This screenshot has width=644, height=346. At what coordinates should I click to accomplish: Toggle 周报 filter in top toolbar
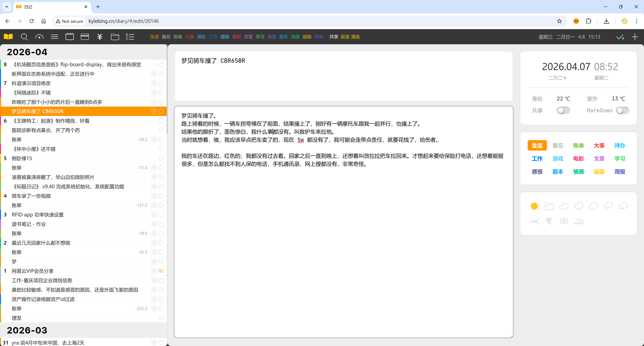coord(318,37)
